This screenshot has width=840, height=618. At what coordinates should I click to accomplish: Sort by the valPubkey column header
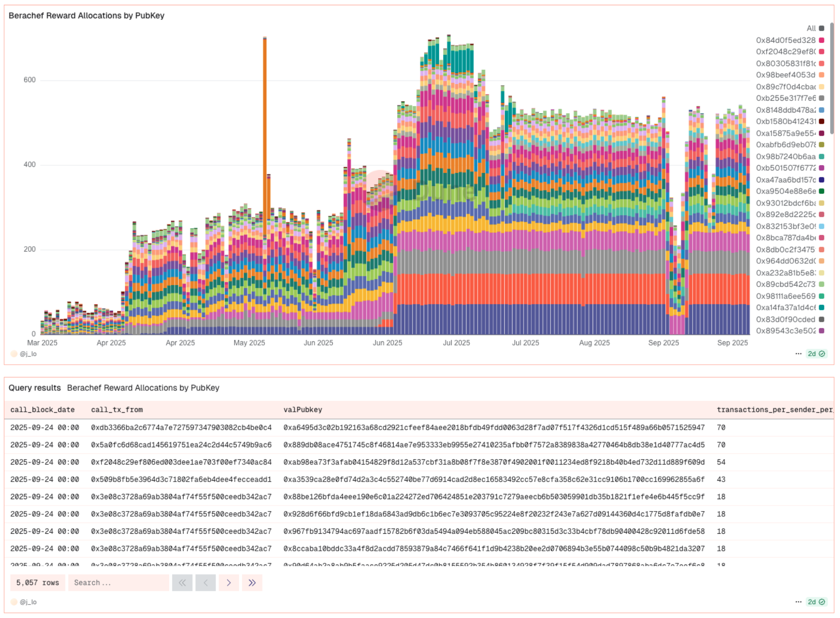pos(302,410)
